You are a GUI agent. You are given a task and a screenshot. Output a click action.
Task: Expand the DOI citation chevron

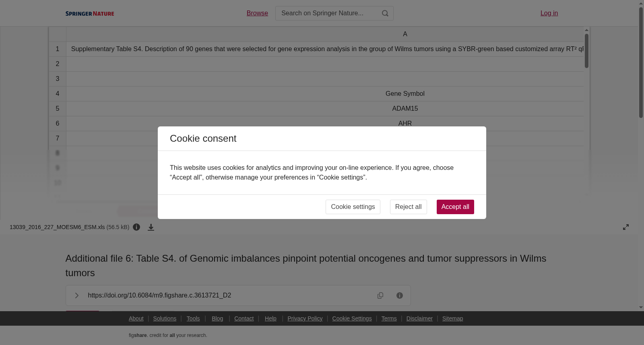click(x=76, y=295)
